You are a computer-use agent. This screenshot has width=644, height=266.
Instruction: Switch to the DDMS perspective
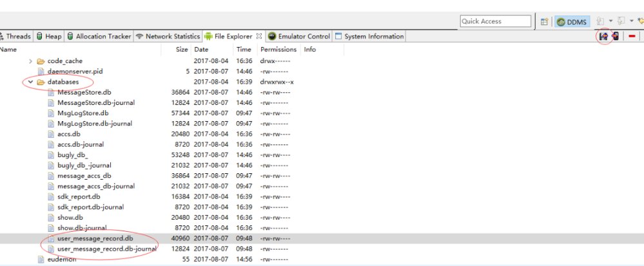pos(572,22)
